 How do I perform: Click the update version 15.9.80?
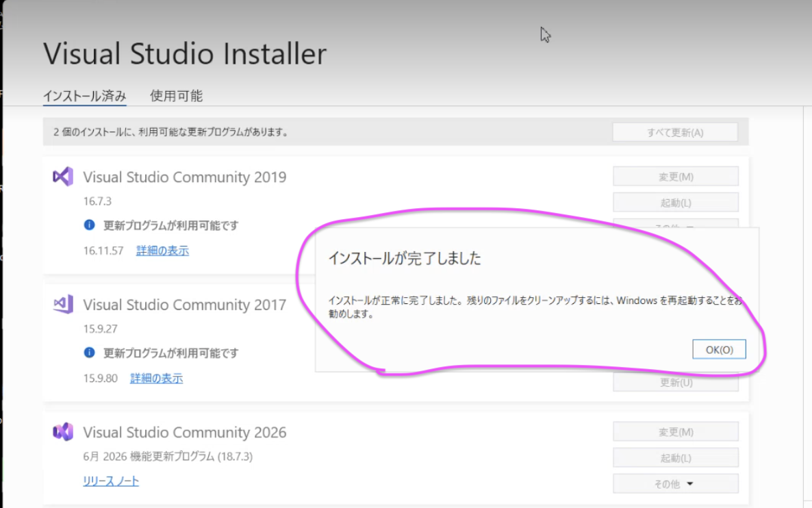click(x=101, y=378)
